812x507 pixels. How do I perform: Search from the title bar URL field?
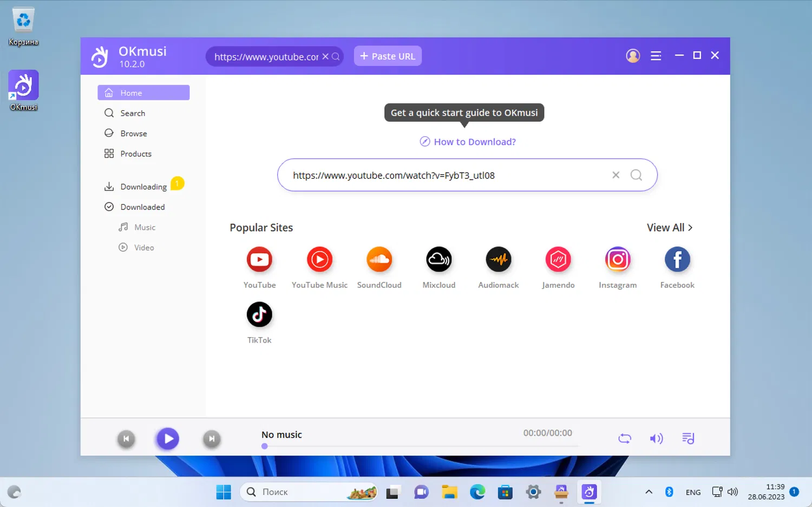pos(336,56)
